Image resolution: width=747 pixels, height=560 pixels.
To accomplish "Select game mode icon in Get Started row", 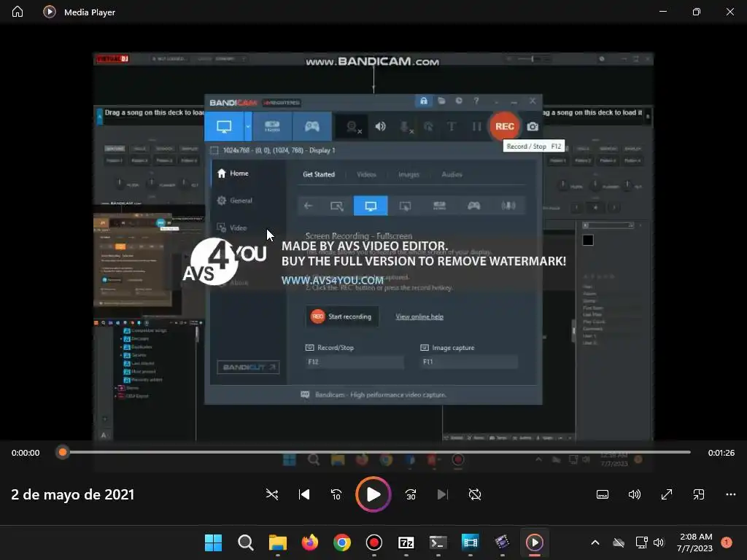I will pyautogui.click(x=473, y=206).
